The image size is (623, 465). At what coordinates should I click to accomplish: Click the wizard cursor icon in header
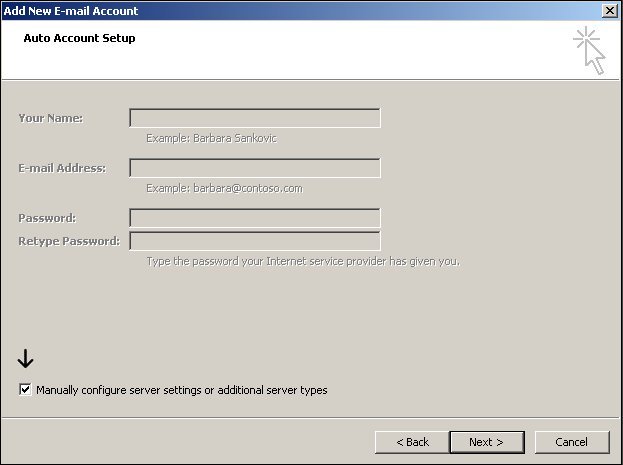pos(589,50)
